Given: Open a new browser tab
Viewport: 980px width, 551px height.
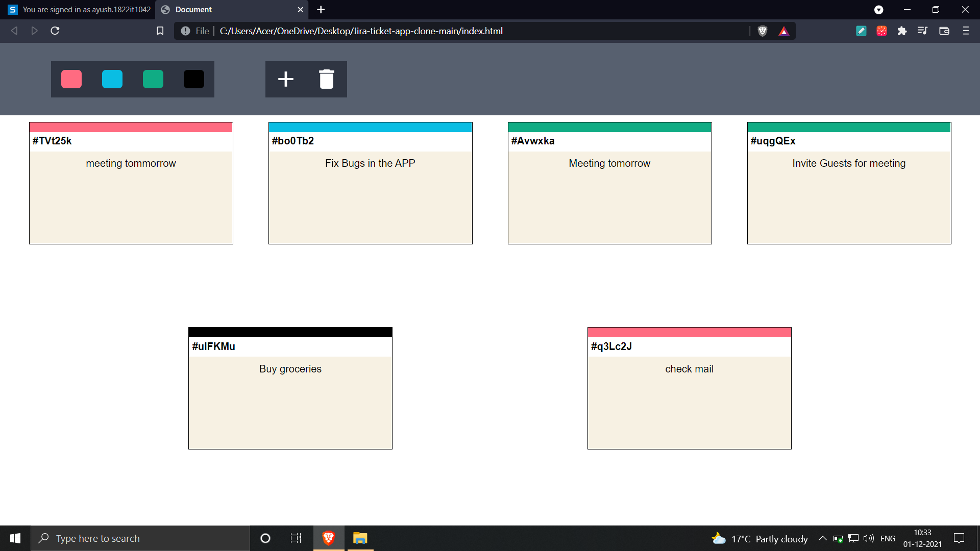Looking at the screenshot, I should click(x=321, y=10).
